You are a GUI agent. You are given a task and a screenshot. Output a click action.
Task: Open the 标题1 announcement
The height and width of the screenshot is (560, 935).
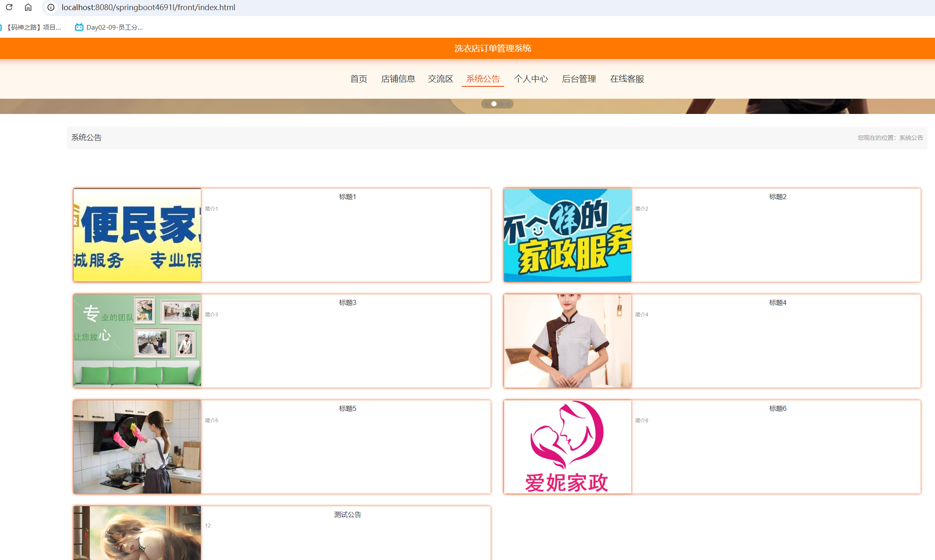[x=347, y=197]
